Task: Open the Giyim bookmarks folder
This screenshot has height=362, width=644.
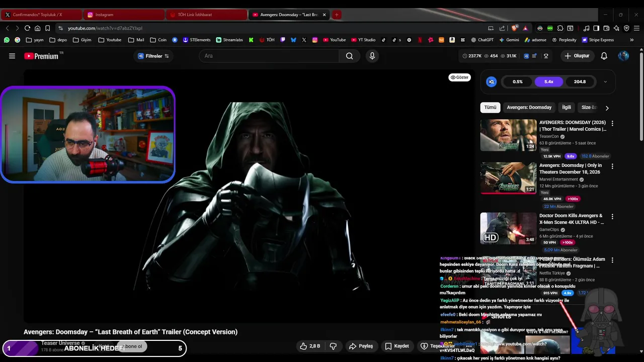Action: click(x=82, y=40)
